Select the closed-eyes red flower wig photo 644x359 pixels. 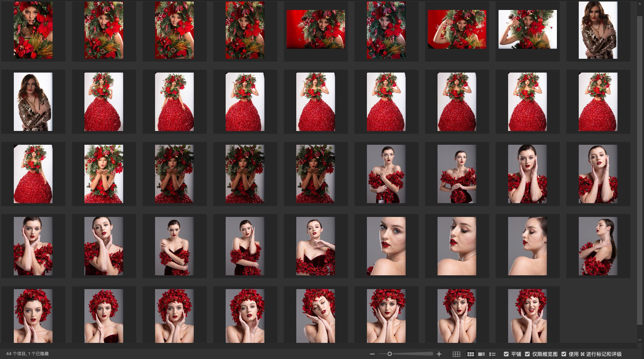click(315, 316)
